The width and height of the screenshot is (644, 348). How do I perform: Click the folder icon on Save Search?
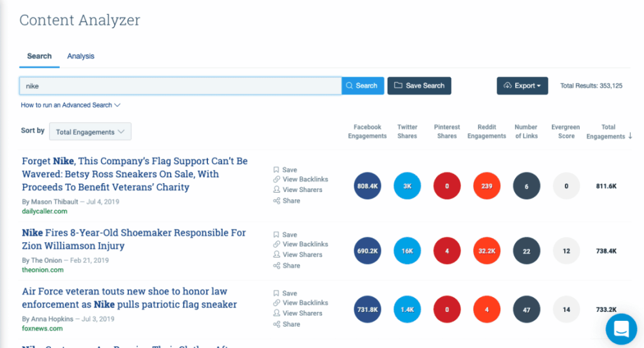(x=398, y=86)
